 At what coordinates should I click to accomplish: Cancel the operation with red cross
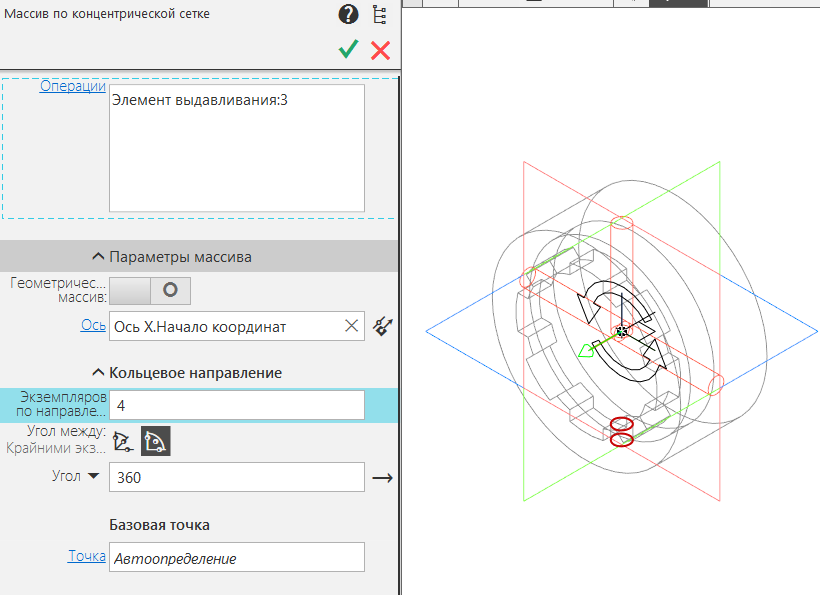(380, 51)
